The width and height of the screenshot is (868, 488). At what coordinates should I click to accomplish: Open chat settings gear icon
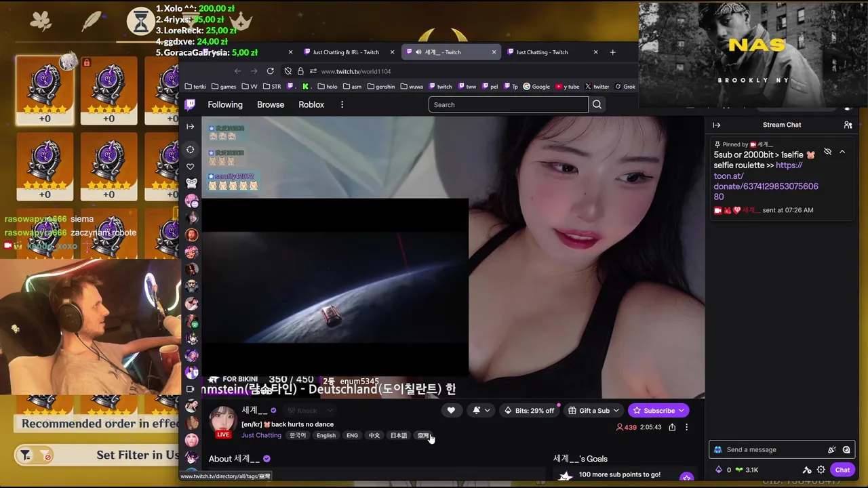tap(821, 470)
